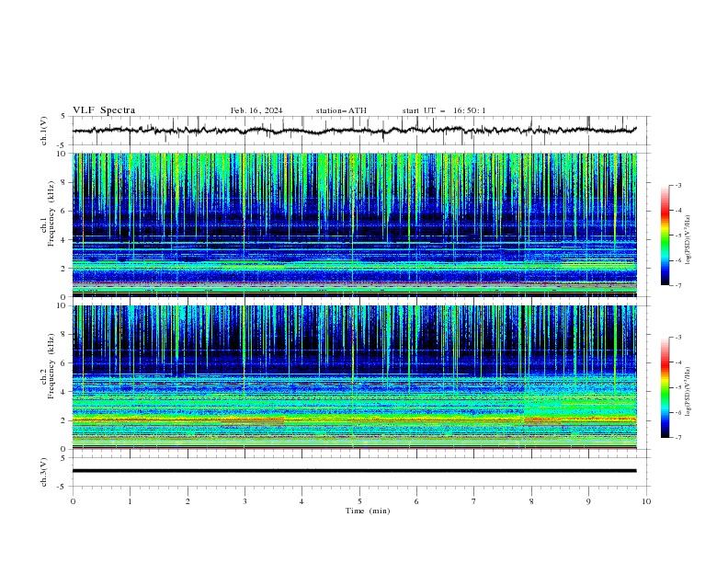This screenshot has height=563, width=728.
Task: Click the "-3" tick on ch.2 colorbar
Action: point(678,338)
